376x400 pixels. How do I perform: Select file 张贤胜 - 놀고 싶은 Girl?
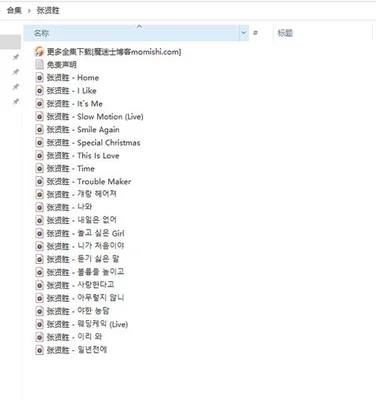coord(86,233)
